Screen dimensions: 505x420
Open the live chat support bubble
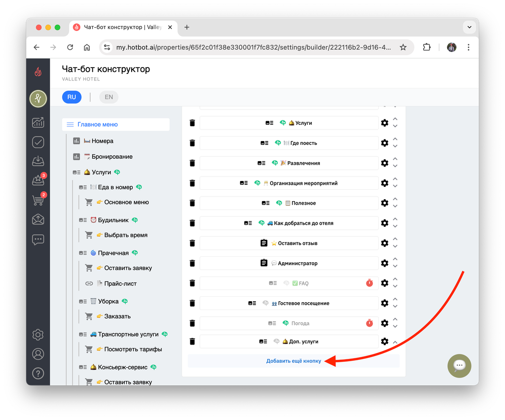pyautogui.click(x=459, y=366)
